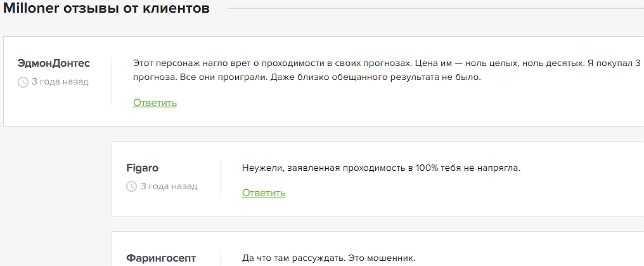Click the comment 'Неужели, заявленная проходимость в 100%'
Image resolution: width=644 pixels, height=266 pixels.
381,168
